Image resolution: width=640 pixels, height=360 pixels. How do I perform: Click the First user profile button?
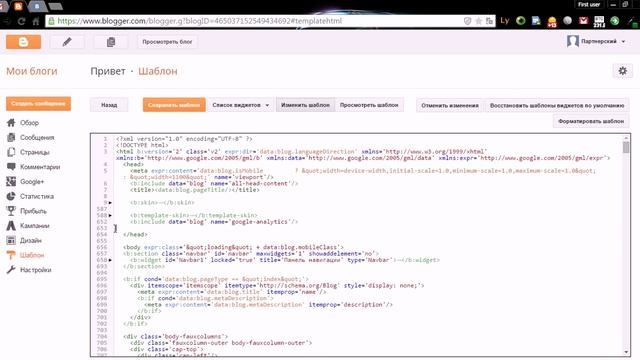tap(589, 4)
